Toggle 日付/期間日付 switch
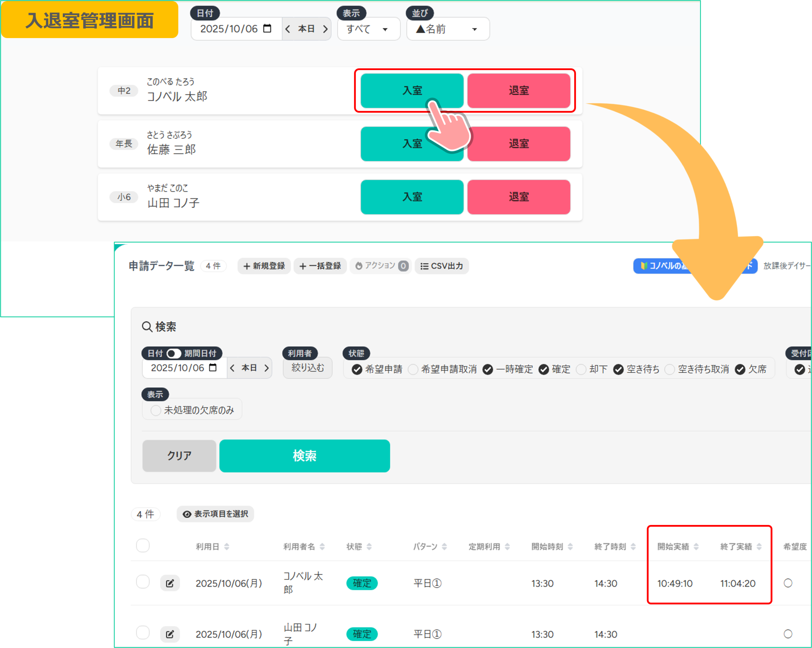This screenshot has height=648, width=812. [x=174, y=353]
